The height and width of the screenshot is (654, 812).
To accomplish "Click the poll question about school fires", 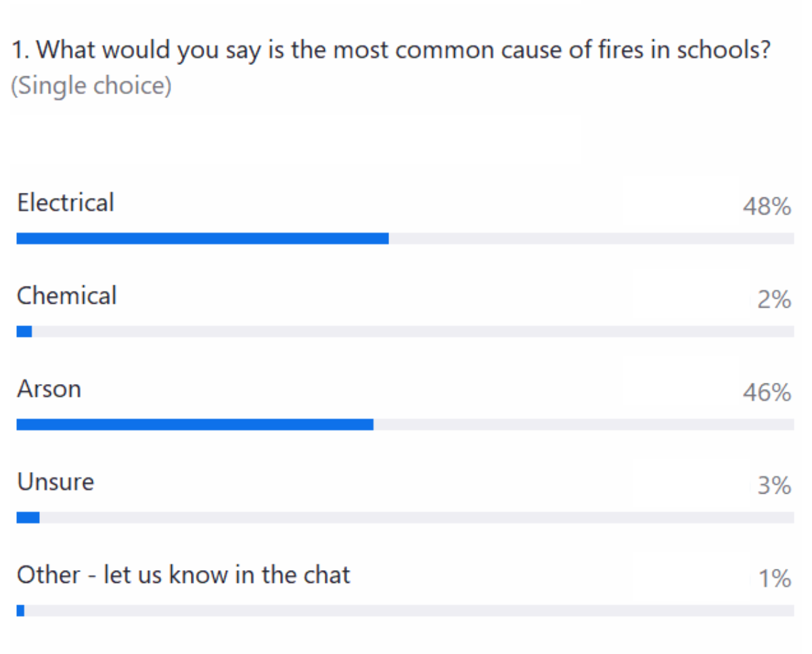I will click(x=392, y=51).
